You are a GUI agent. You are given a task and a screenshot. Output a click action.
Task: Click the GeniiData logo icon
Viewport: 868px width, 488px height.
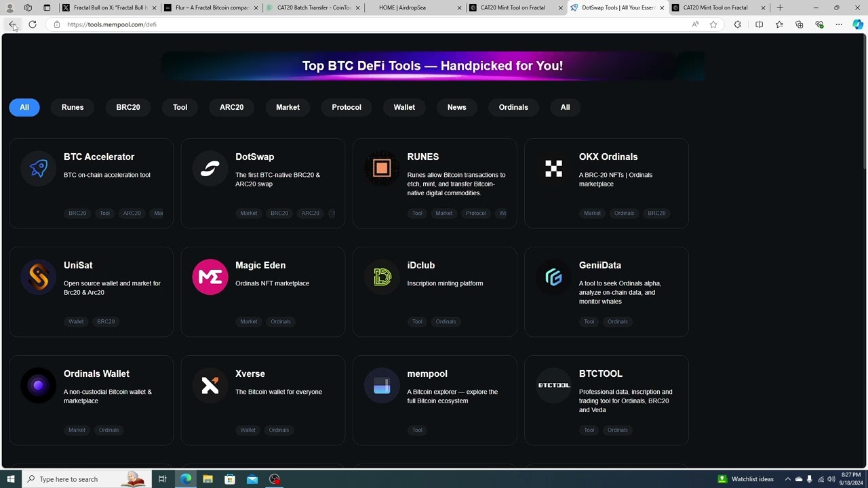[x=553, y=277]
